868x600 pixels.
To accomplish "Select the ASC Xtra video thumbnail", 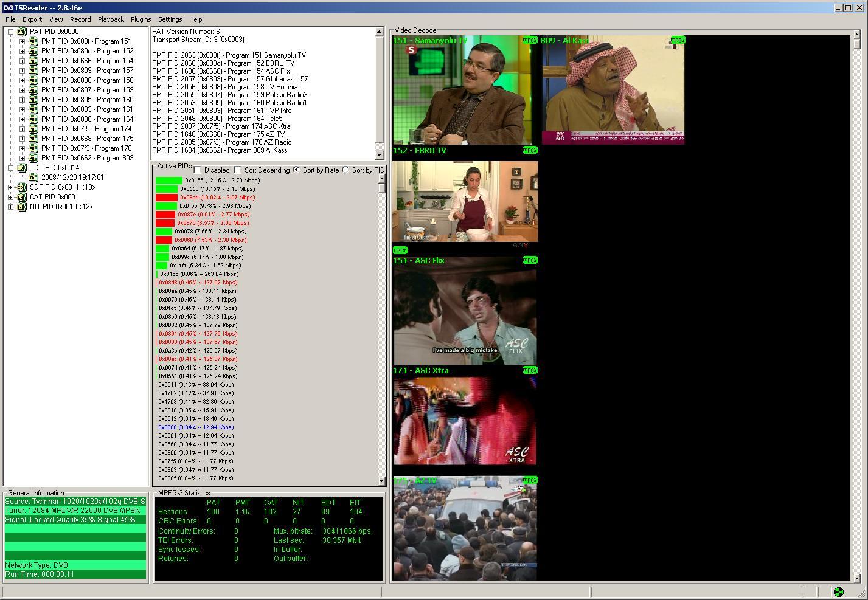I will coord(465,421).
